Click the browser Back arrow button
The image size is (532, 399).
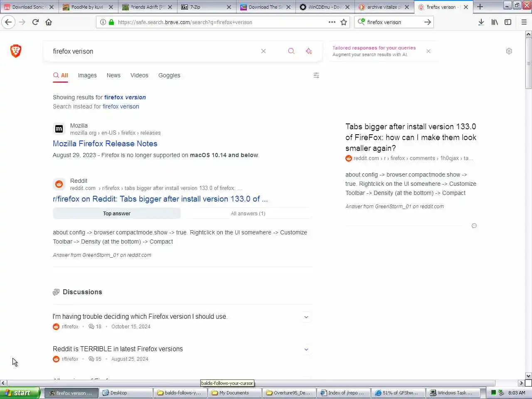8,22
